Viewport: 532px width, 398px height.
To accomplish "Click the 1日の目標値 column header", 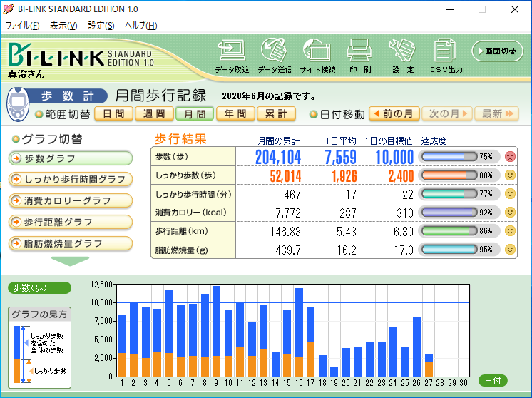I will point(389,141).
